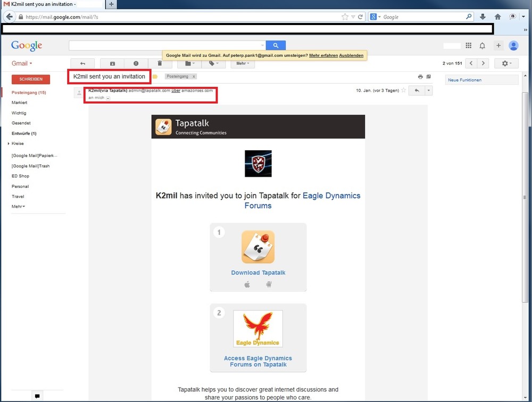Image resolution: width=532 pixels, height=402 pixels.
Task: Click the forum shield avatar image
Action: click(258, 163)
